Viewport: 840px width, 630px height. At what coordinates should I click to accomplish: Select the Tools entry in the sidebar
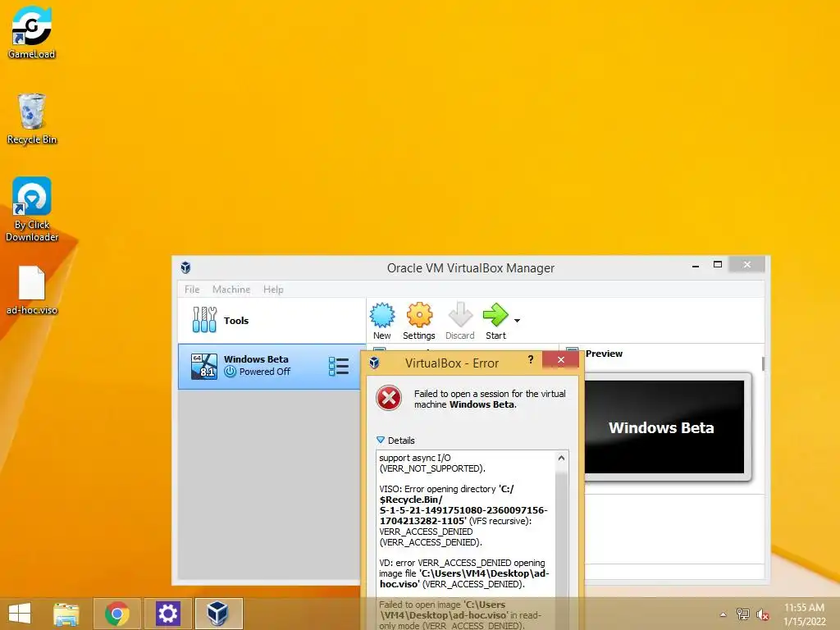click(272, 321)
